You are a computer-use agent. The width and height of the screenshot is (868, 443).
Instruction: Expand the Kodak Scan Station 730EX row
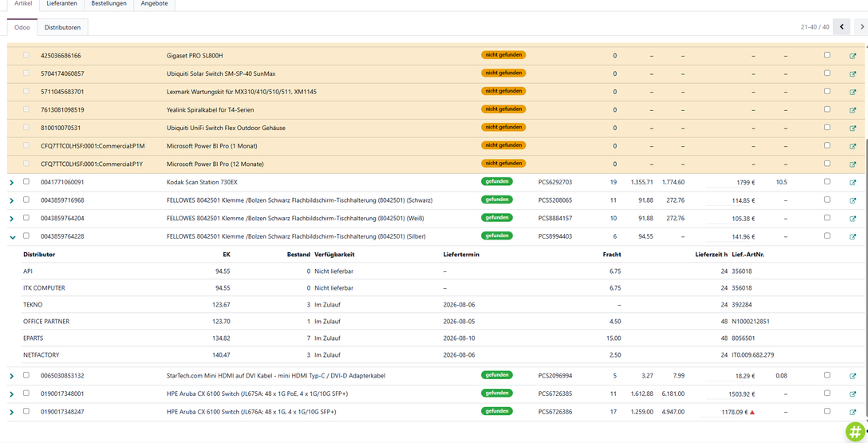click(12, 183)
